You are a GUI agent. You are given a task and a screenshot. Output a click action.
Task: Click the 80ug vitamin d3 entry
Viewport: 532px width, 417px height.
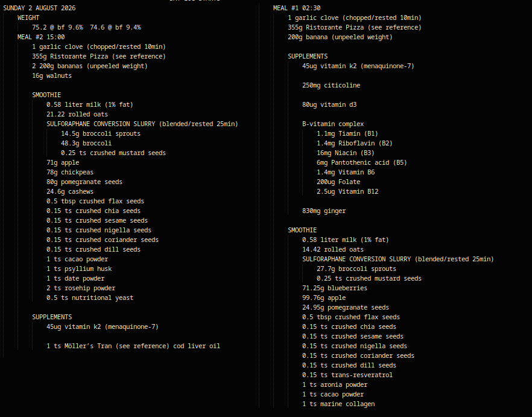click(x=329, y=104)
